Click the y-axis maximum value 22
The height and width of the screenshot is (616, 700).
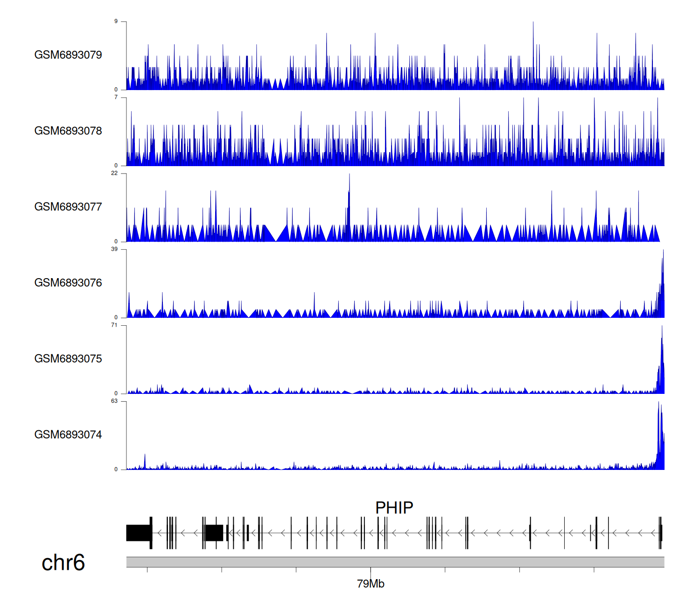click(114, 173)
